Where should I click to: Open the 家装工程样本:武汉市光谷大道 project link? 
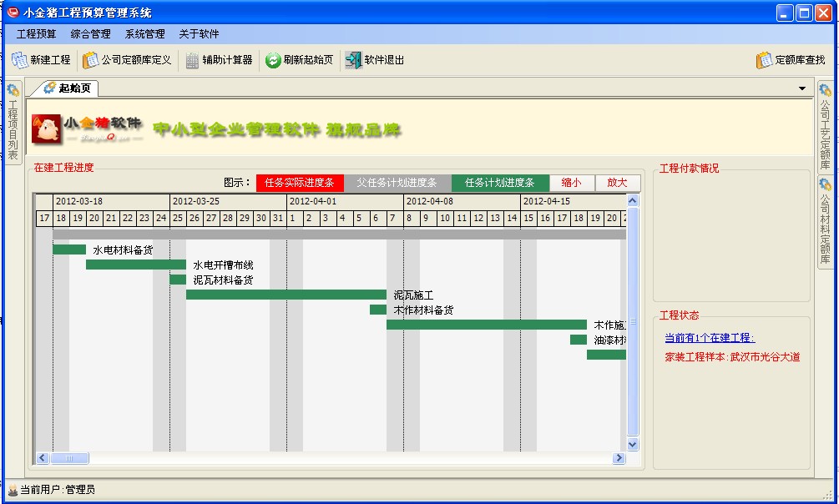732,357
